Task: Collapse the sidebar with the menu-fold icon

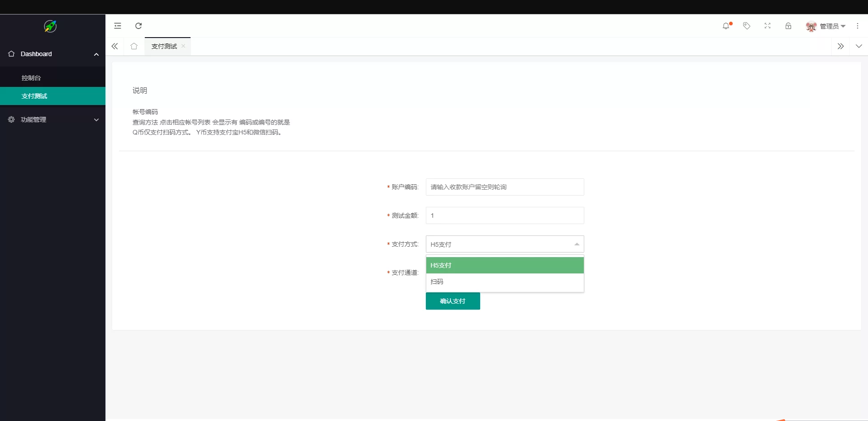Action: (x=118, y=26)
